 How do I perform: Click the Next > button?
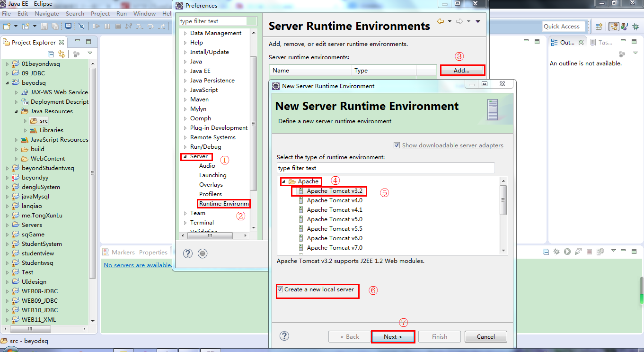tap(393, 336)
